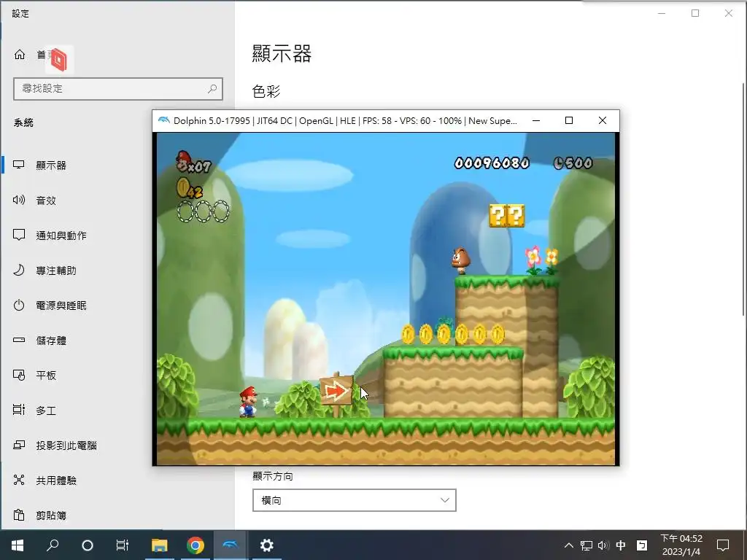Click the tablet icon beside 平板

coord(18,375)
